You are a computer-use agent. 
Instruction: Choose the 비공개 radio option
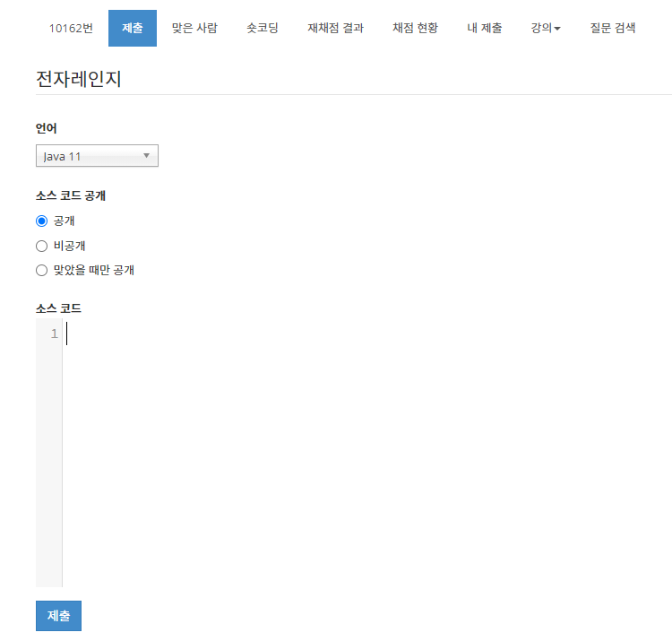pos(41,247)
